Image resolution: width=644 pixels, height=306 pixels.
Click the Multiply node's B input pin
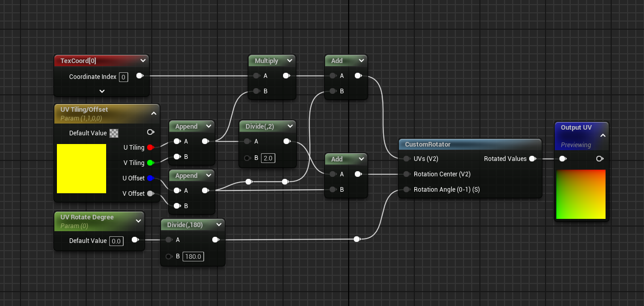[x=256, y=92]
